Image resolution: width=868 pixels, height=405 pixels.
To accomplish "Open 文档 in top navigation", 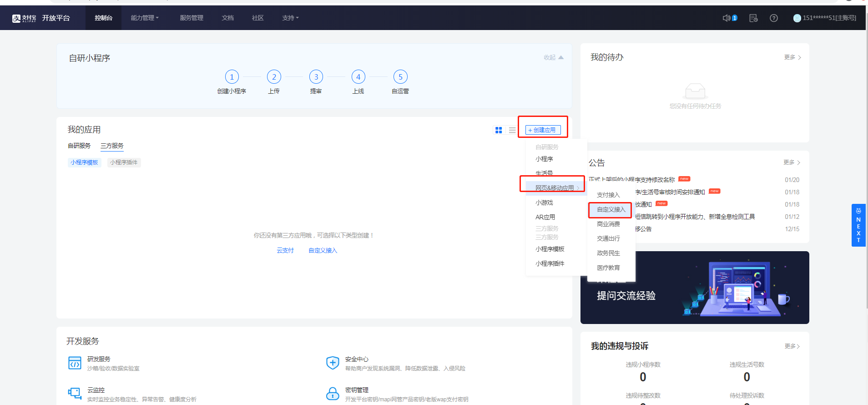I will (x=227, y=18).
